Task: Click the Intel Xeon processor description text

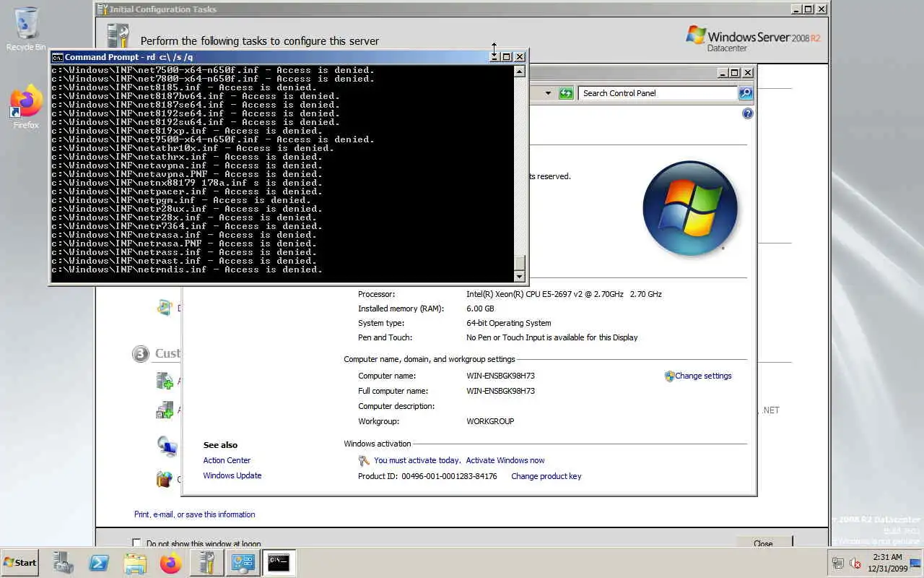Action: (564, 294)
